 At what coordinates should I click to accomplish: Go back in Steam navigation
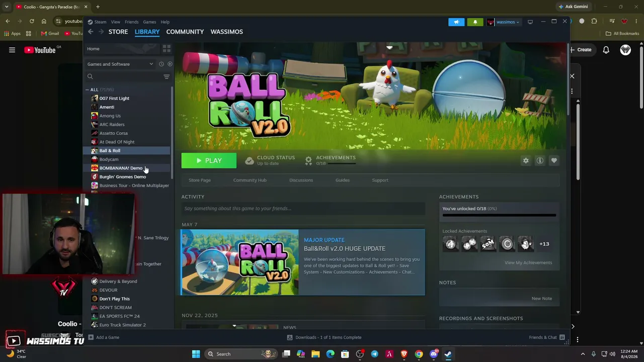[x=91, y=32]
